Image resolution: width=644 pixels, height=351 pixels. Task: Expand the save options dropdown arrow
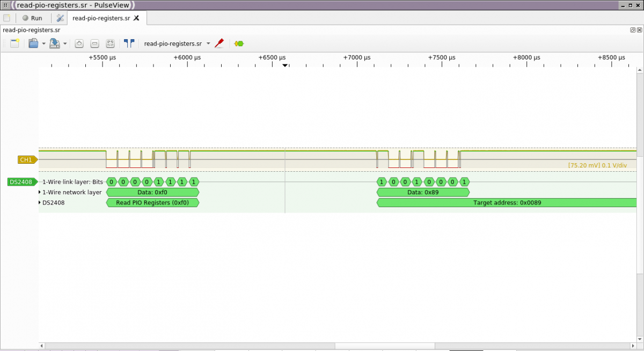click(x=65, y=44)
